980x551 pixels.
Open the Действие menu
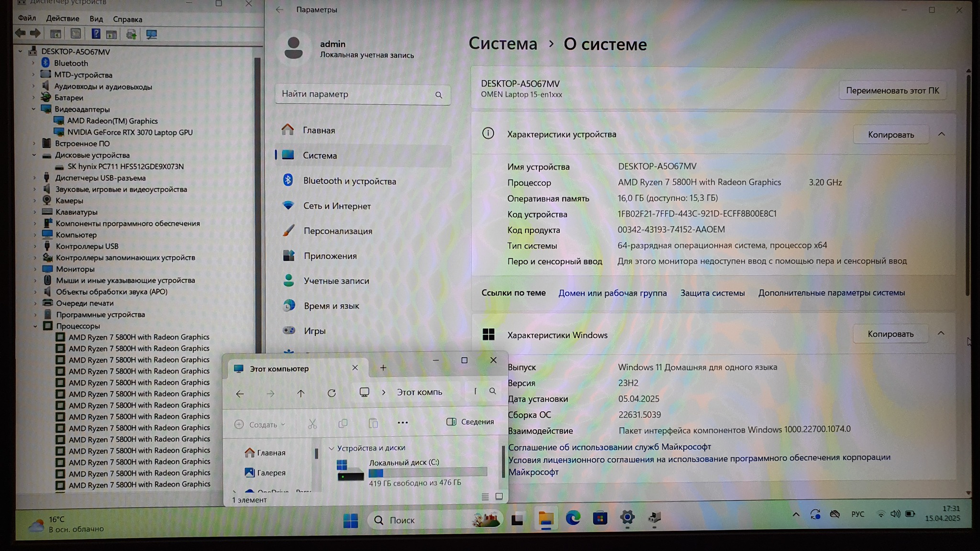(63, 19)
